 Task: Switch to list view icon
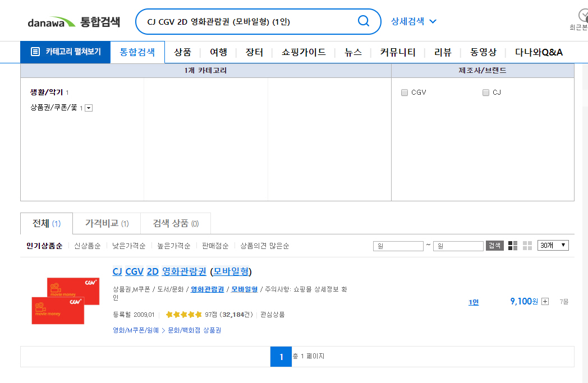pos(513,246)
